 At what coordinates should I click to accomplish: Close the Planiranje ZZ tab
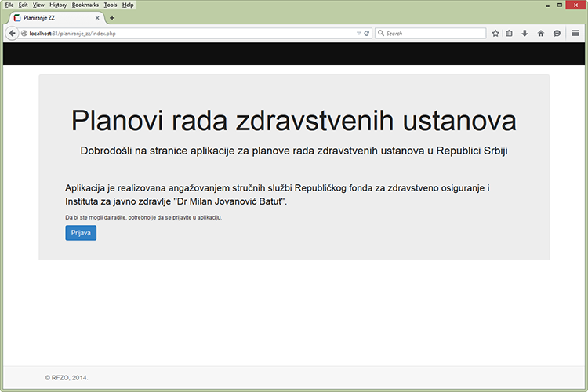click(x=97, y=18)
